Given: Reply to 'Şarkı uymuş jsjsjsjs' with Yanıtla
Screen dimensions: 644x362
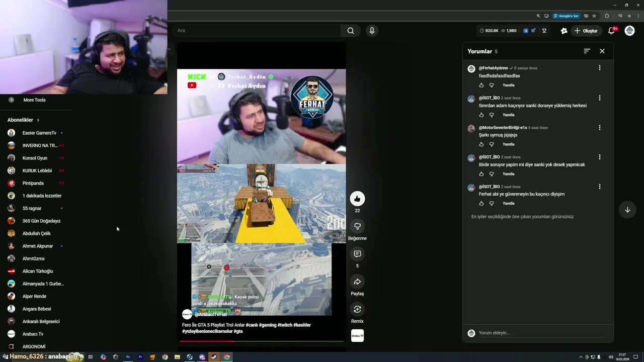Looking at the screenshot, I should (509, 144).
